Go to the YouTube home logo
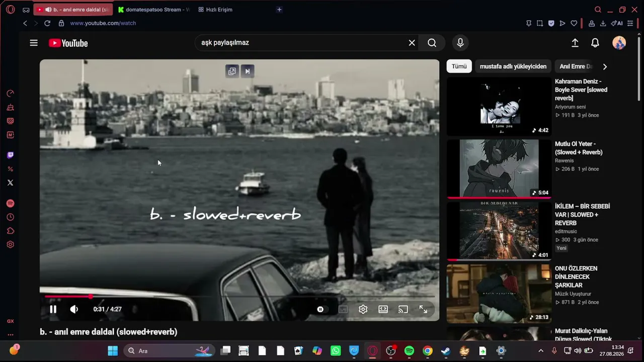Image resolution: width=644 pixels, height=362 pixels. pyautogui.click(x=68, y=43)
